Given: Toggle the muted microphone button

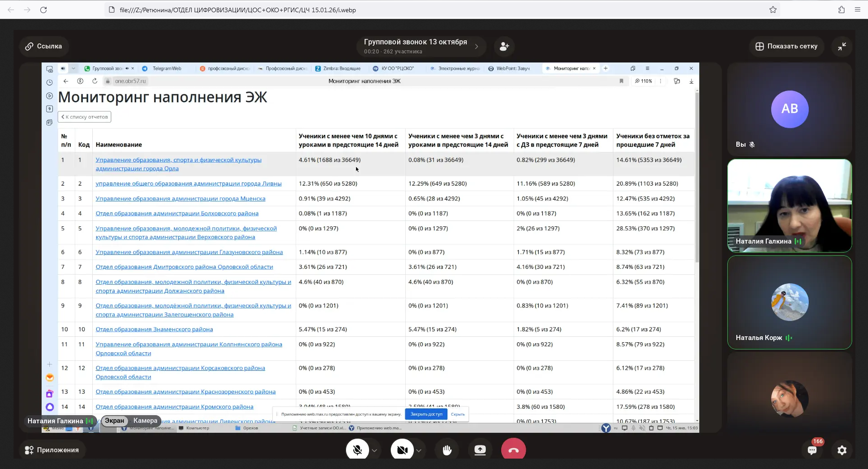Looking at the screenshot, I should click(x=357, y=450).
